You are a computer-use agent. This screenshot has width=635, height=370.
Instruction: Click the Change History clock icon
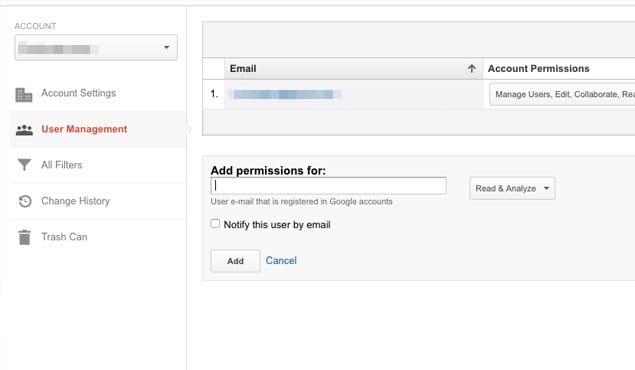click(x=25, y=201)
